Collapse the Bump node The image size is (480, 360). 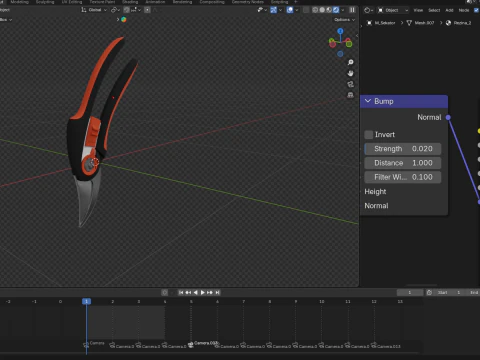(368, 101)
